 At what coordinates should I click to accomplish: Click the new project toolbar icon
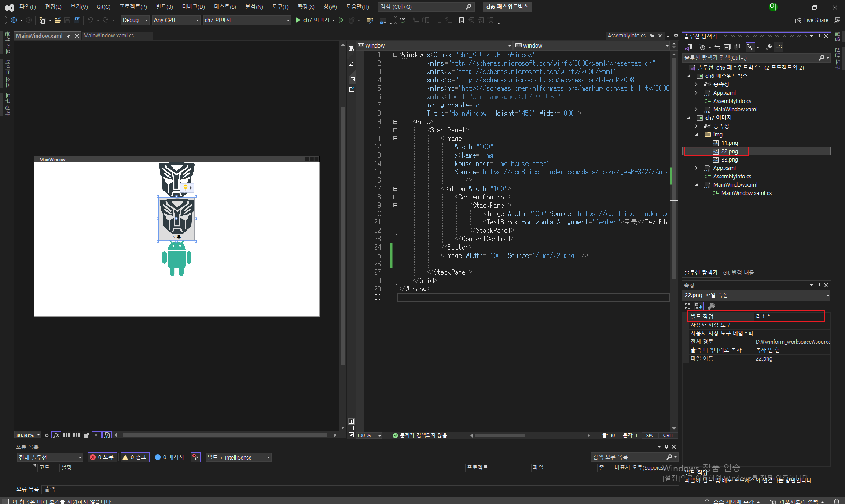[43, 20]
